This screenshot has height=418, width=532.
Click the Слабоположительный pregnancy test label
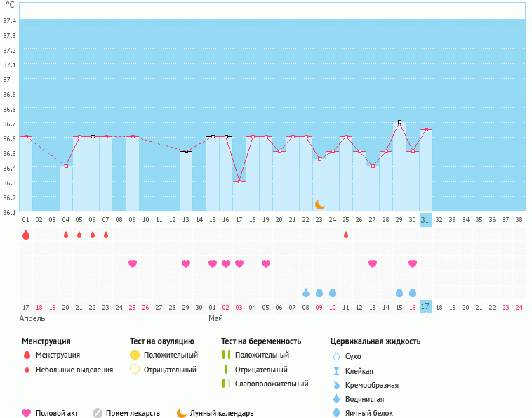(x=272, y=384)
